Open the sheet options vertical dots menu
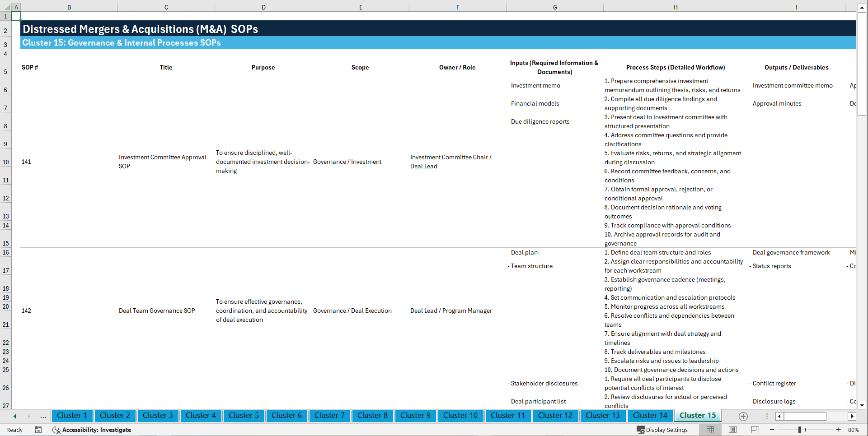 pyautogui.click(x=766, y=416)
